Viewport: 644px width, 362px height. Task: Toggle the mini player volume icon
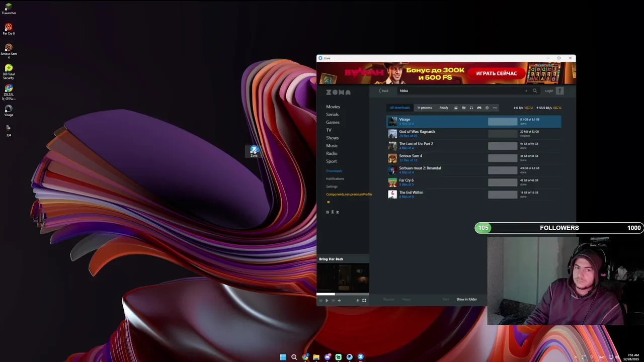click(339, 301)
